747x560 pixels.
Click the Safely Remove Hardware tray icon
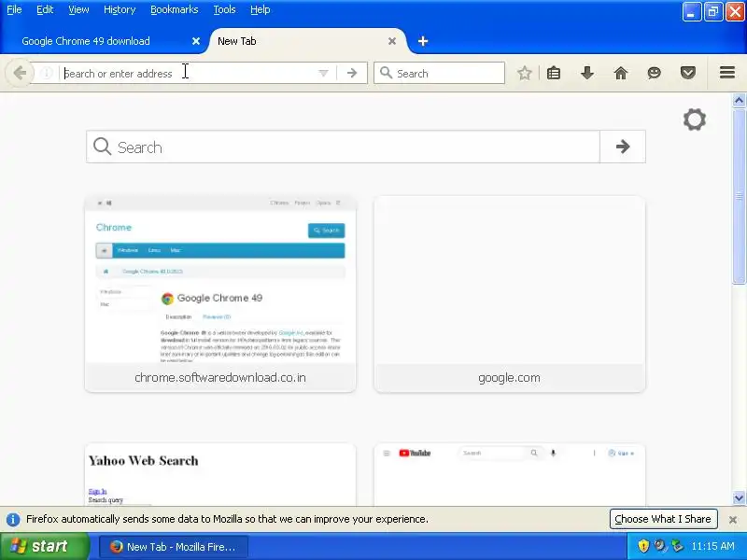click(676, 546)
